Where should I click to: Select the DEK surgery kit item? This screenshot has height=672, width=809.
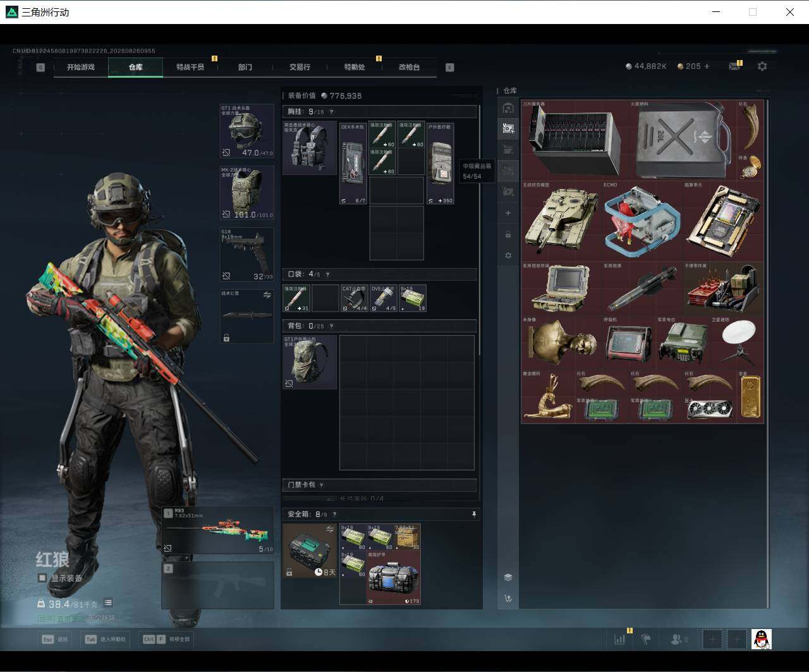[x=353, y=163]
